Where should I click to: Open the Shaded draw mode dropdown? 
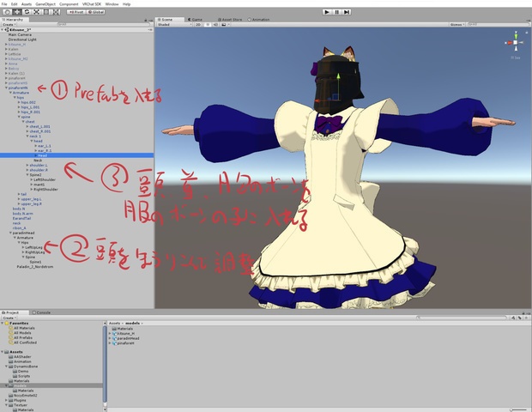[x=174, y=24]
